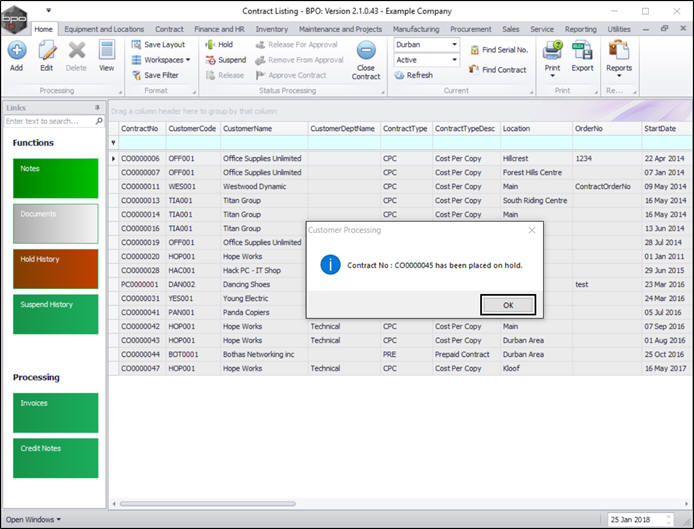Expand the Durban site dropdown
This screenshot has width=694, height=529.
(454, 45)
